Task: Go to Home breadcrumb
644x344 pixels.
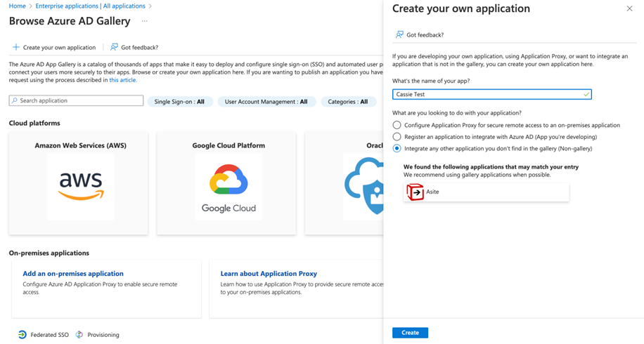Action: tap(17, 6)
